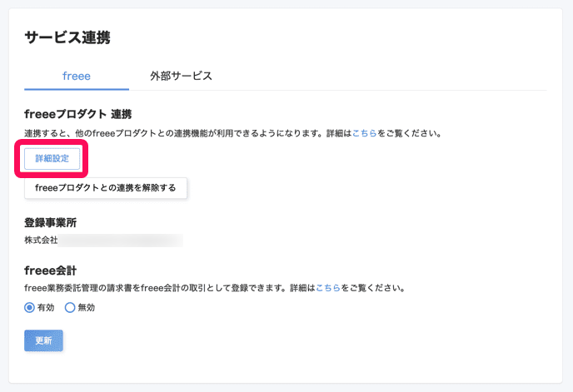Click the サービス連携 page heading
This screenshot has width=573, height=392.
[67, 37]
